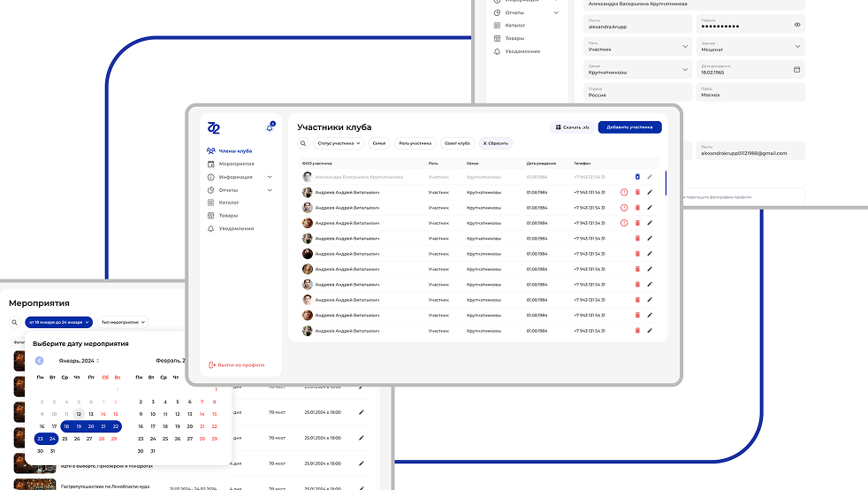The height and width of the screenshot is (490, 868).
Task: Click calendar icon in Дата рождения field
Action: 796,69
